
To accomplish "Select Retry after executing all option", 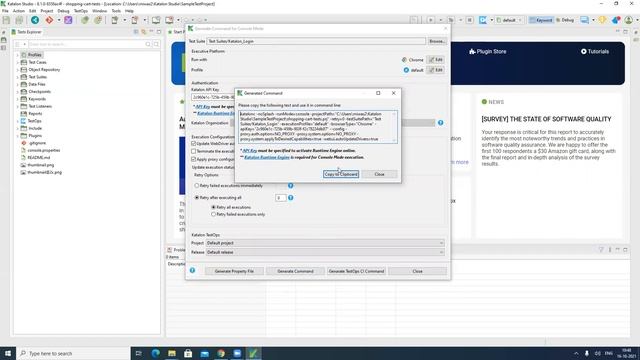I will click(197, 198).
